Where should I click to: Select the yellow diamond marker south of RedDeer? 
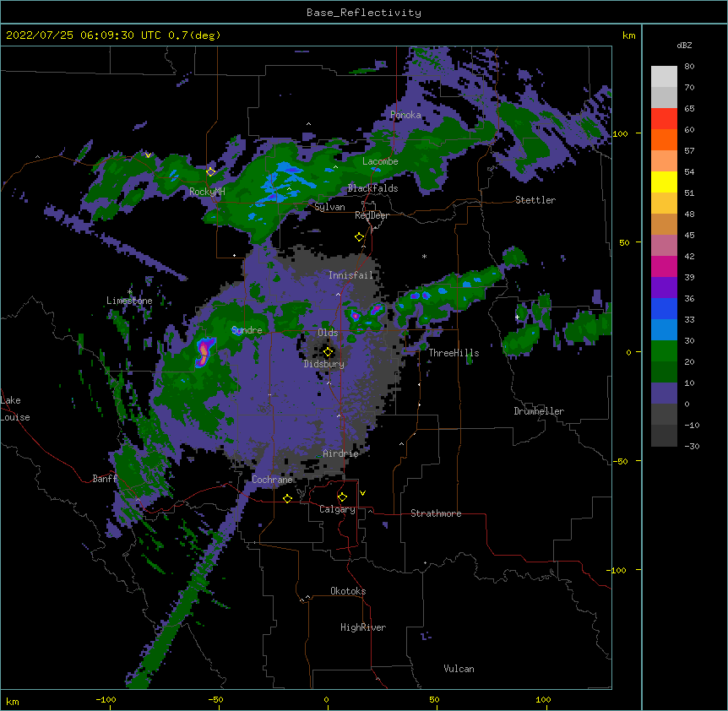coord(359,237)
